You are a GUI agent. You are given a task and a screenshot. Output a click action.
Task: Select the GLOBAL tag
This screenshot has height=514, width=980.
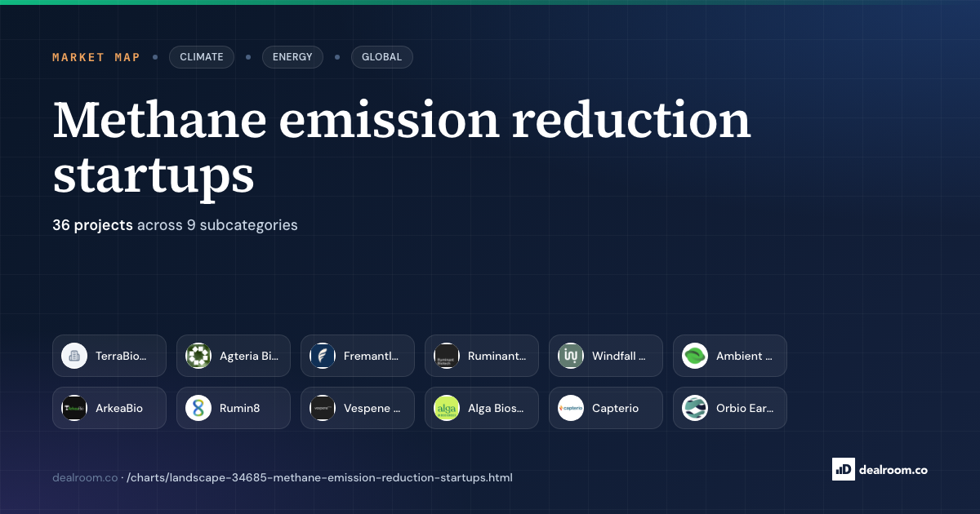coord(382,57)
